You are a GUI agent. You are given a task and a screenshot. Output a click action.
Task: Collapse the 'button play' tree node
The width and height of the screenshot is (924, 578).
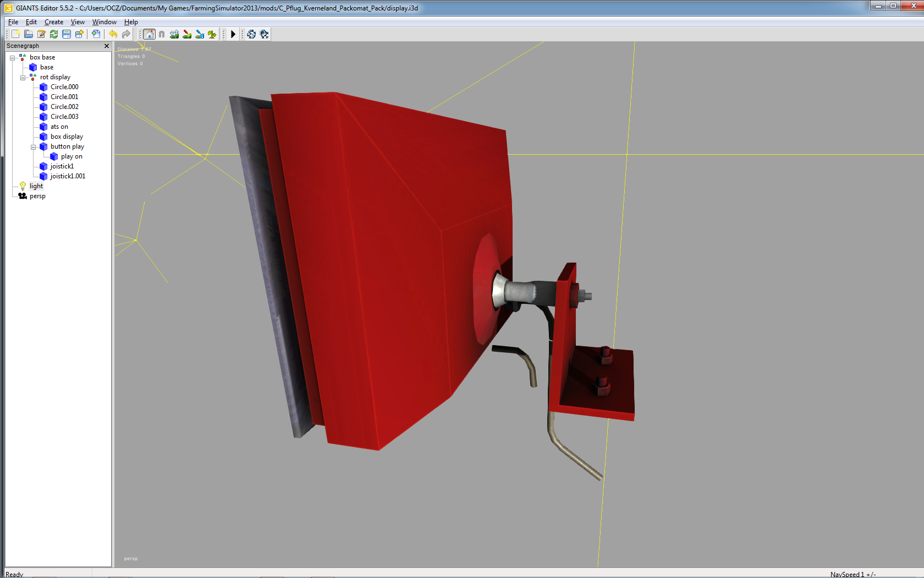click(x=33, y=147)
